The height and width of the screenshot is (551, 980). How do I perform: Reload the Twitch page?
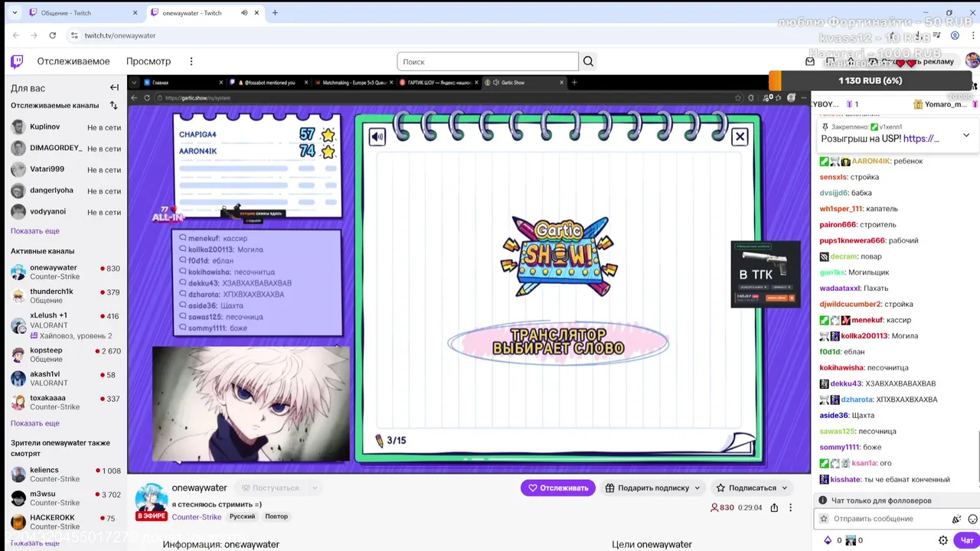tap(52, 35)
